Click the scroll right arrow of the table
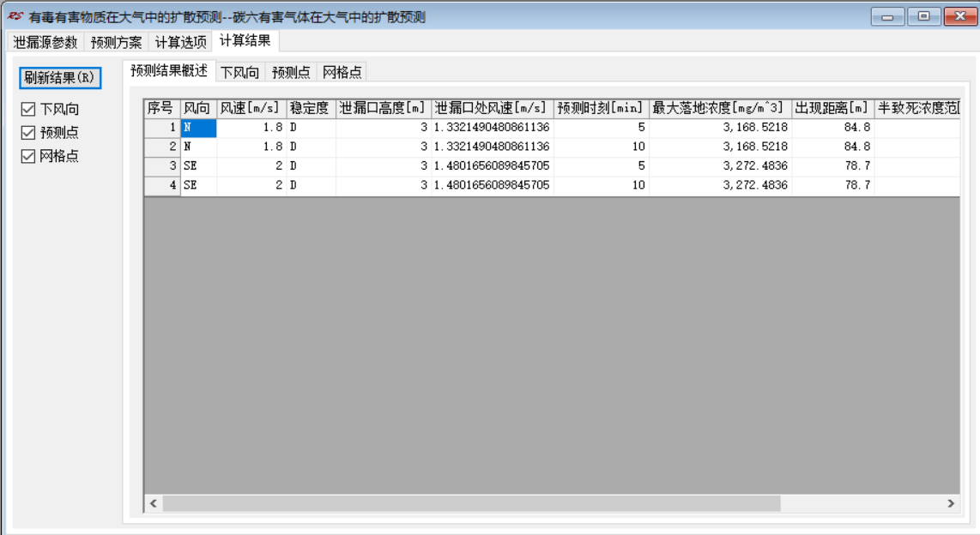 click(x=951, y=503)
